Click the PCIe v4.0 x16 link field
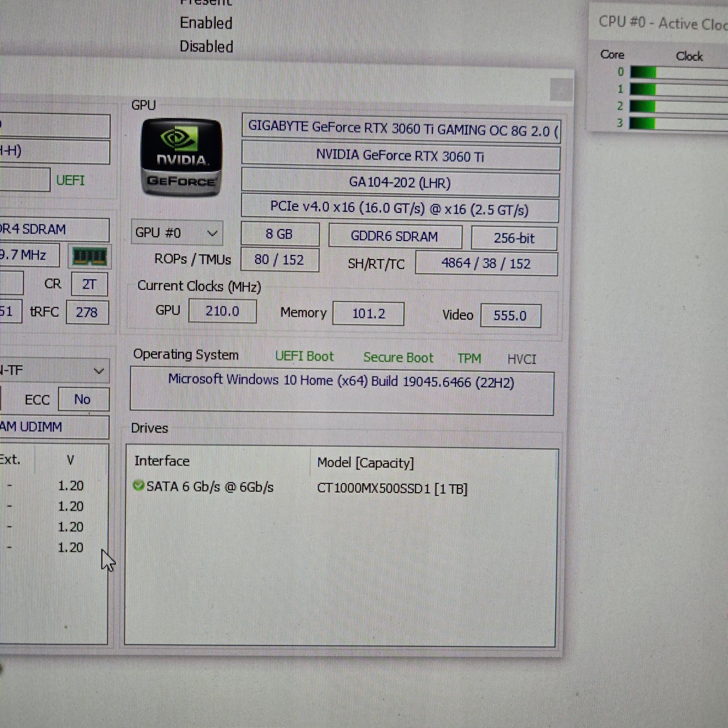728x728 pixels. [399, 209]
